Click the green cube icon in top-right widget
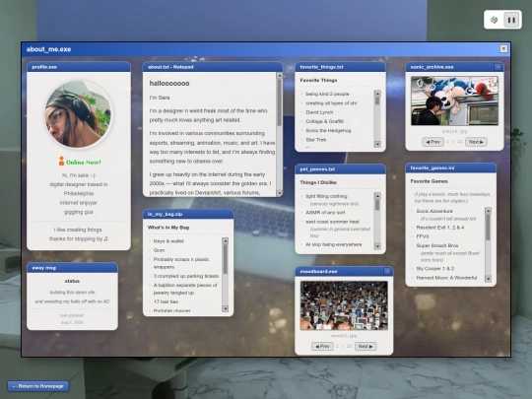The height and width of the screenshot is (399, 532). click(495, 20)
